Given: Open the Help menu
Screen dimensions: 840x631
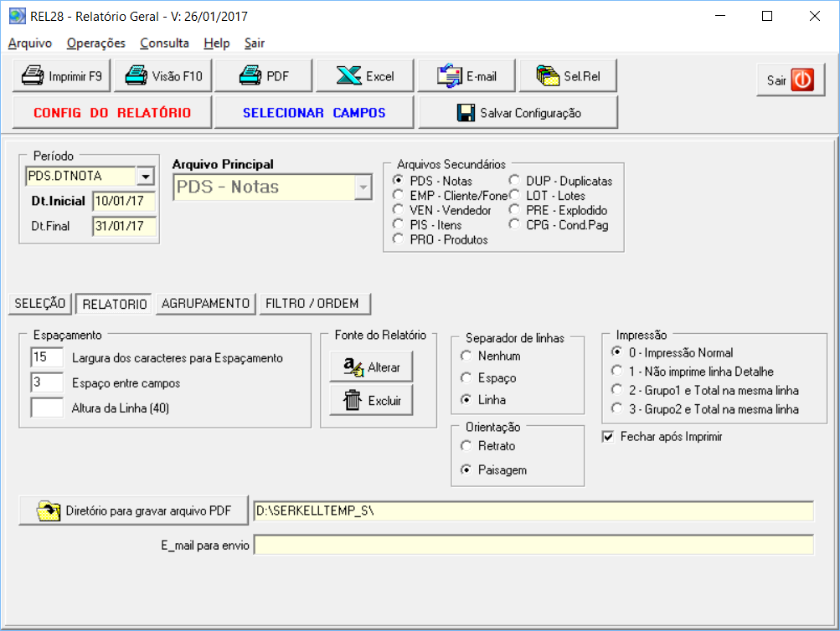Looking at the screenshot, I should tap(217, 44).
